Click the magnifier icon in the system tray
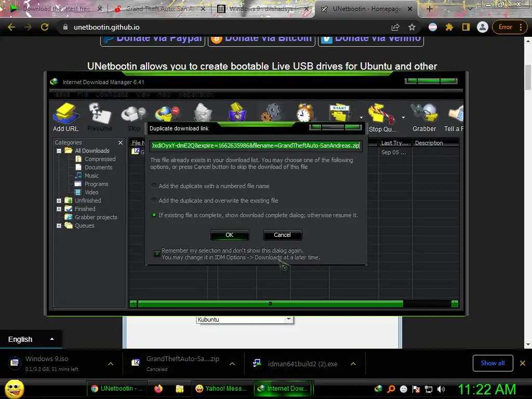 point(391,389)
